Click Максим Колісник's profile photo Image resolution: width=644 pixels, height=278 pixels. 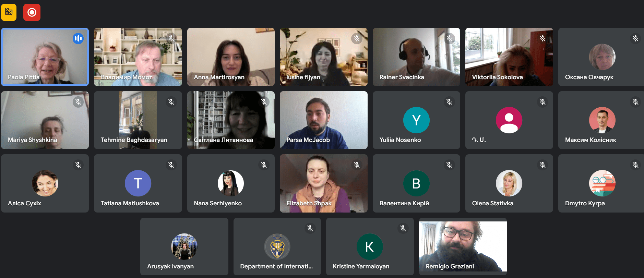[602, 120]
